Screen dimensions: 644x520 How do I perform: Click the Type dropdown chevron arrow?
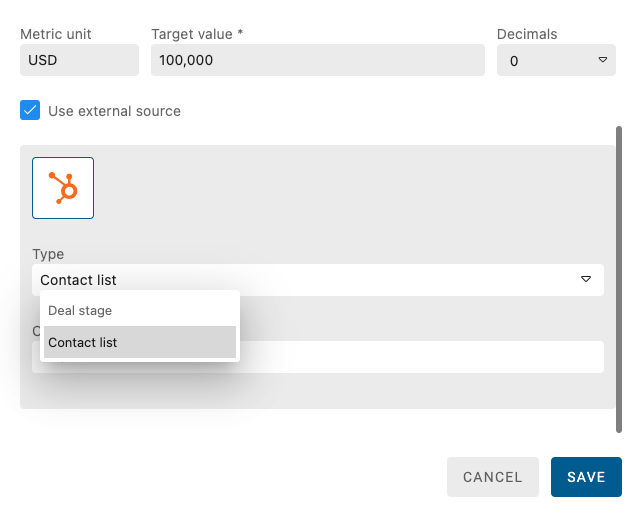[586, 280]
